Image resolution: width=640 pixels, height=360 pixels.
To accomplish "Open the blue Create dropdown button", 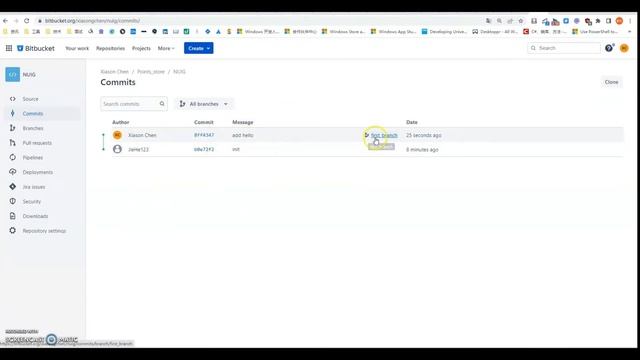I will tap(199, 48).
